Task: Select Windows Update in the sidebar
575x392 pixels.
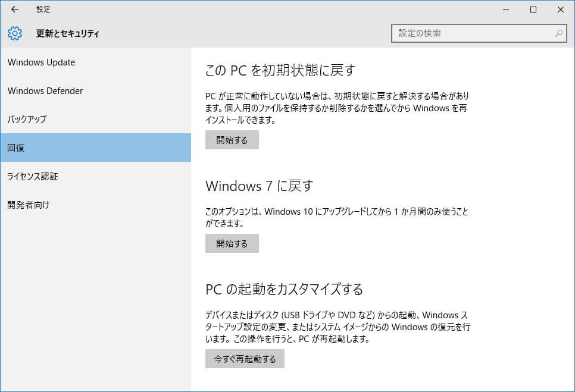Action: (x=41, y=62)
